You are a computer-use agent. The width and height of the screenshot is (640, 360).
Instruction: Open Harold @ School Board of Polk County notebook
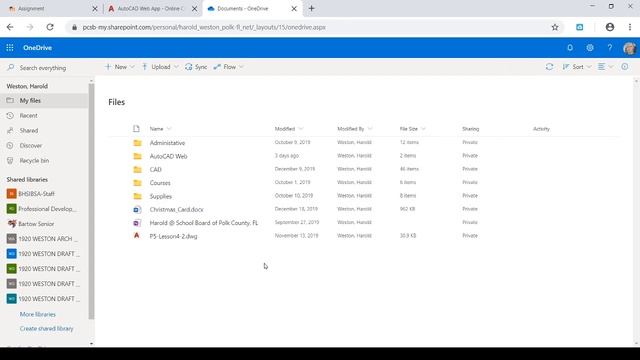204,223
